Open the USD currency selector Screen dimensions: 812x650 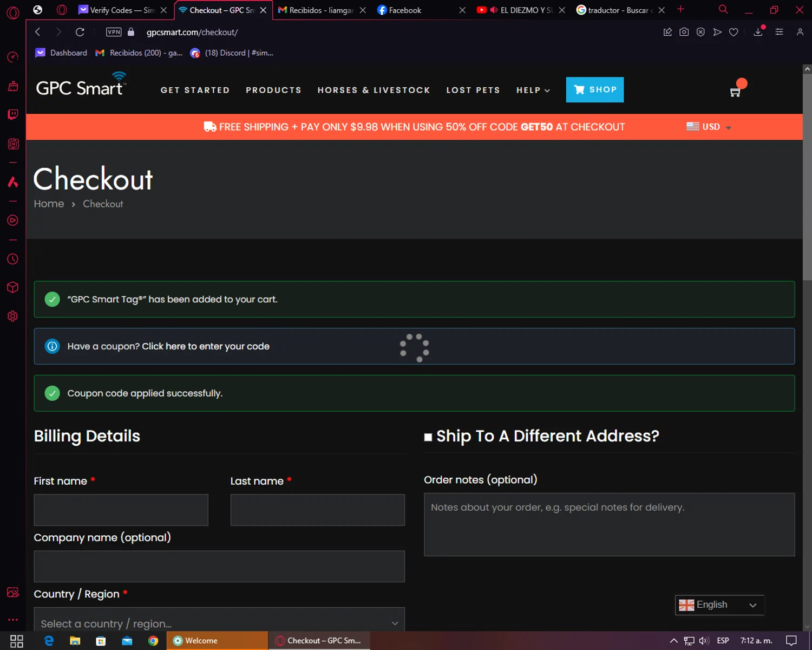tap(709, 127)
